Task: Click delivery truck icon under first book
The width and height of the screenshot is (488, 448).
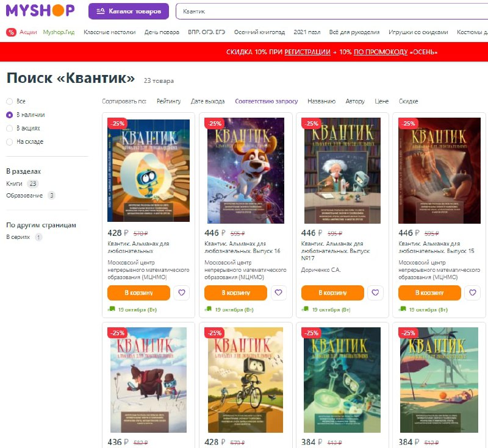Action: (x=112, y=309)
